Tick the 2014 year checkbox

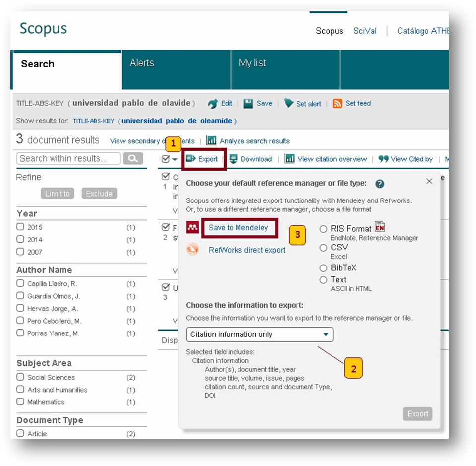tap(20, 239)
